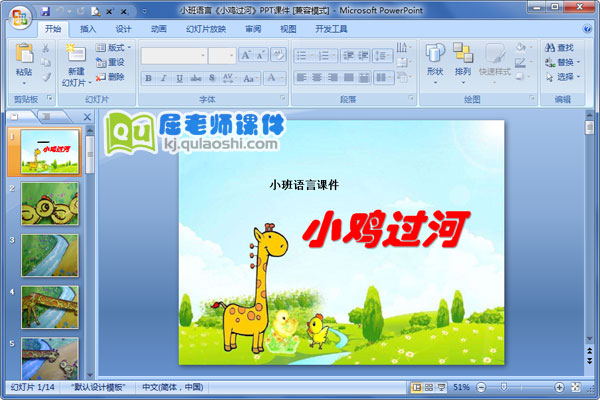Justify the text

click(x=348, y=78)
